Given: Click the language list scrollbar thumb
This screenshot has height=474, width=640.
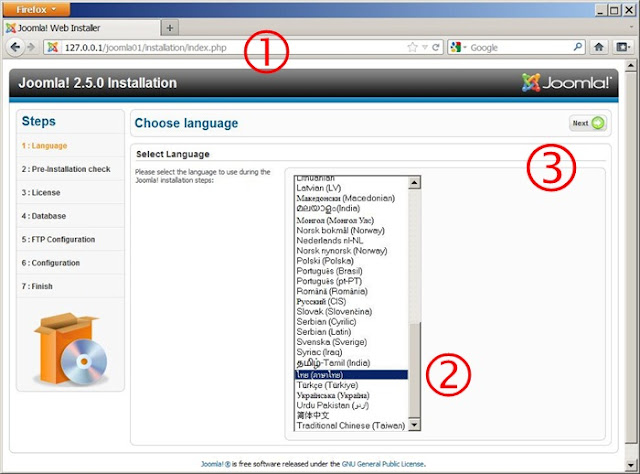Looking at the screenshot, I should coord(414,370).
